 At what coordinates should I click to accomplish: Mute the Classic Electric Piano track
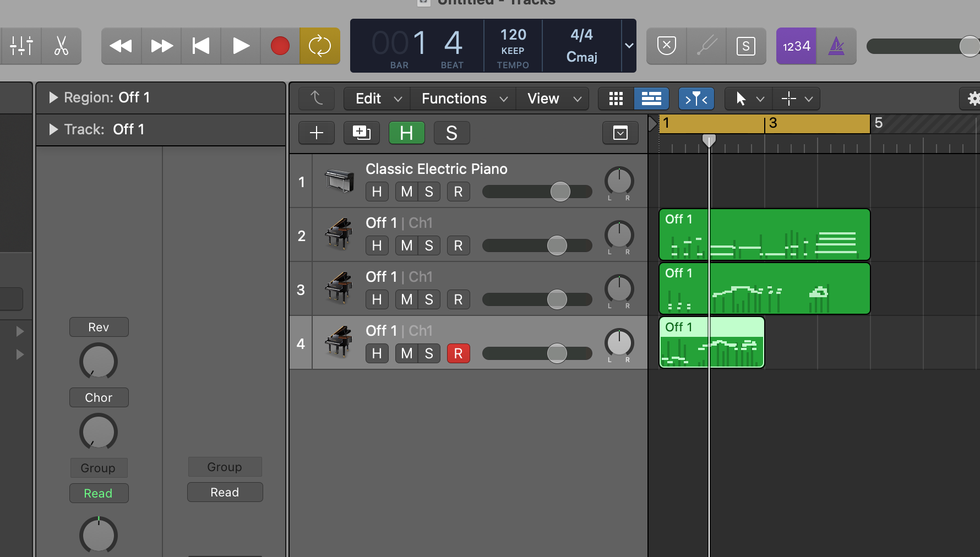coord(406,192)
